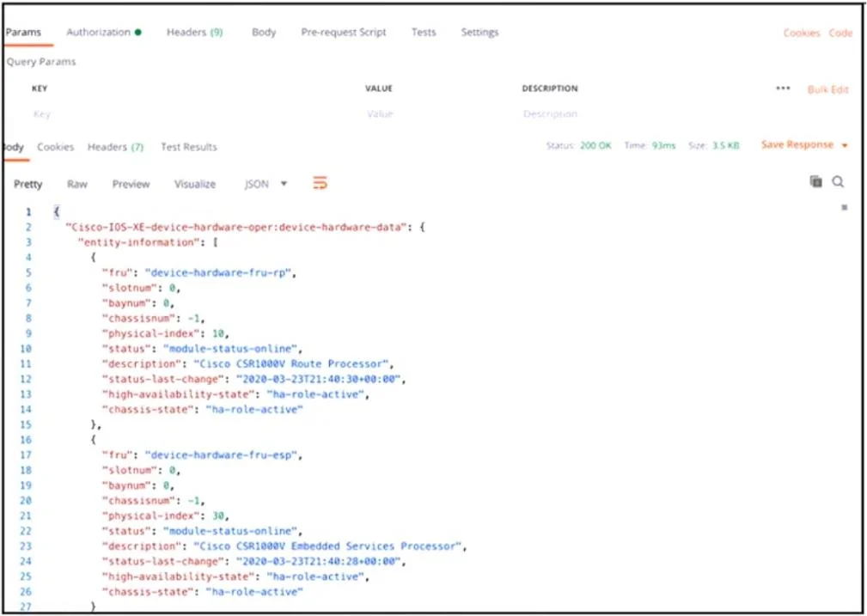Click the query param Key input field
The width and height of the screenshot is (867, 616).
[x=188, y=114]
